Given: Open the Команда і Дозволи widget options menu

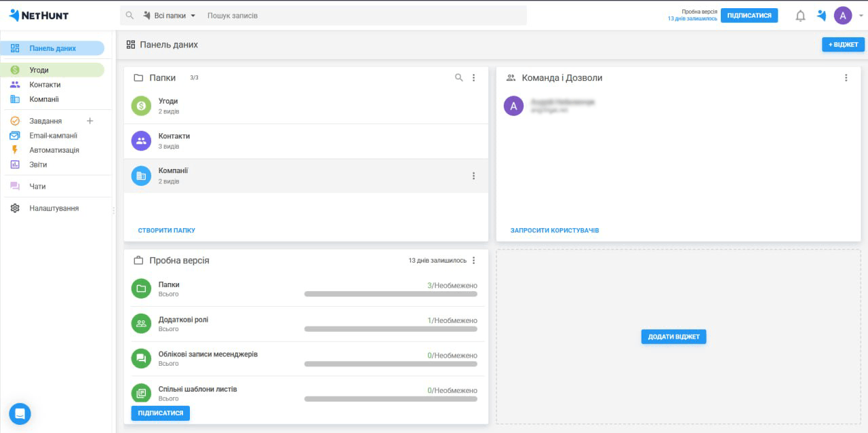Looking at the screenshot, I should (846, 78).
